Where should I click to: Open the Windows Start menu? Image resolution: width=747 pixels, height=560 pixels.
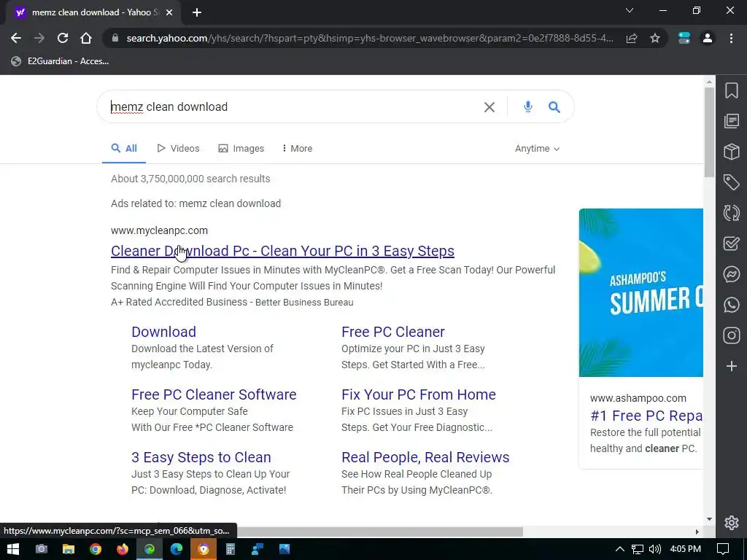click(x=13, y=549)
